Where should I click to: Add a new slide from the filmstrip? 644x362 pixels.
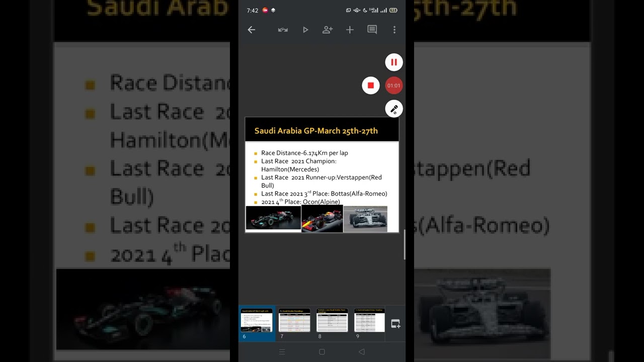click(x=395, y=324)
